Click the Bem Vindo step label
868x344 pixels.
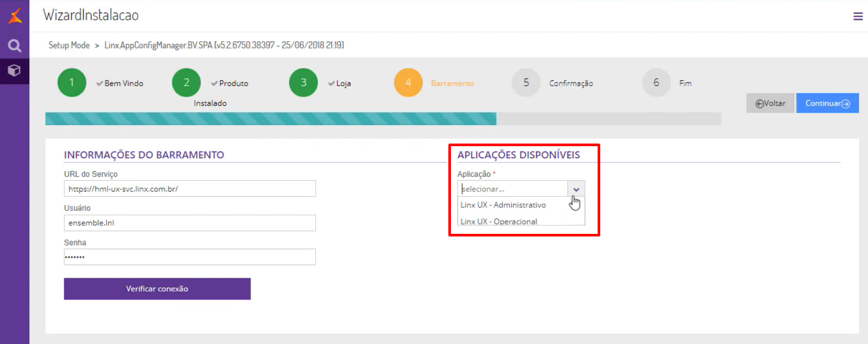(x=124, y=84)
